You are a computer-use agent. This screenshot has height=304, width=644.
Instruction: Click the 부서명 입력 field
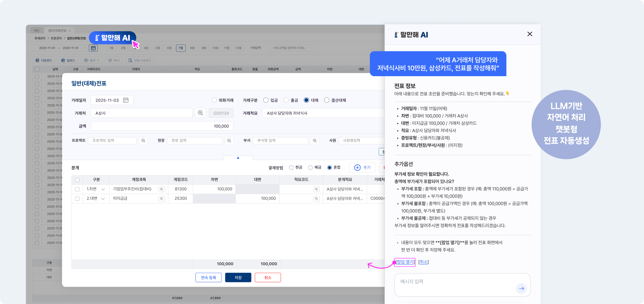(280, 141)
